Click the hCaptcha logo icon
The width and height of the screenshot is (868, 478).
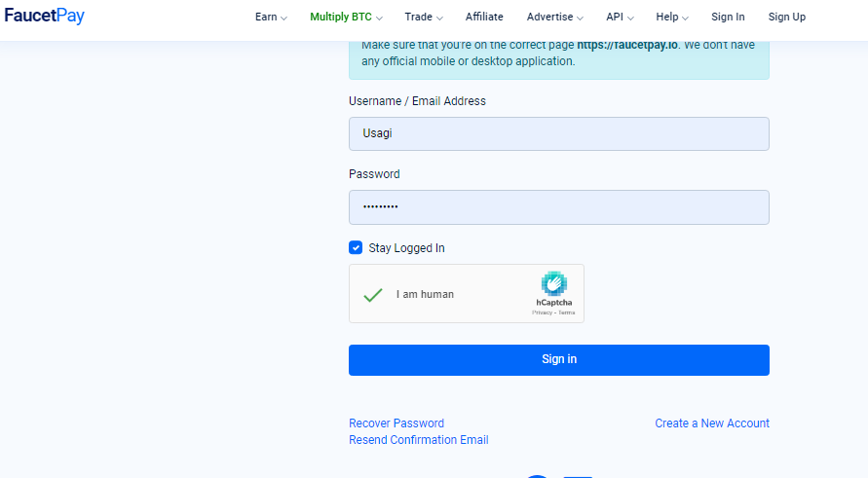pos(554,284)
